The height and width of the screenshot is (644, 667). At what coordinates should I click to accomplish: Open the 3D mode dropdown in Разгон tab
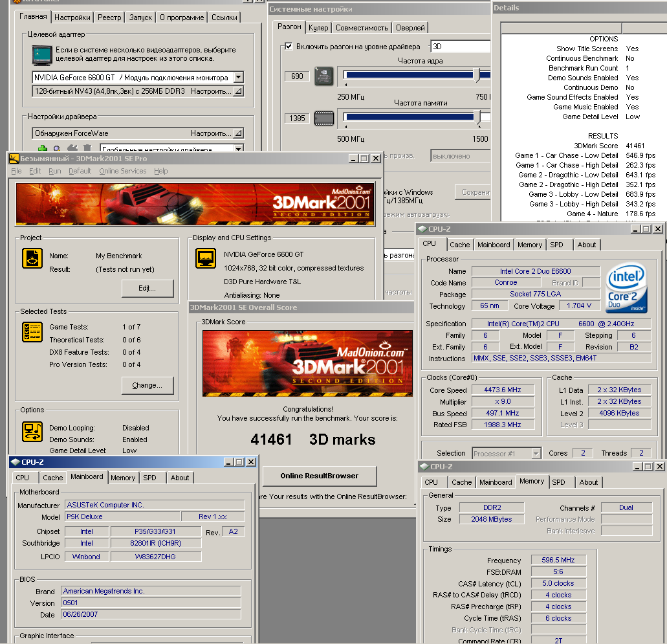tap(460, 47)
